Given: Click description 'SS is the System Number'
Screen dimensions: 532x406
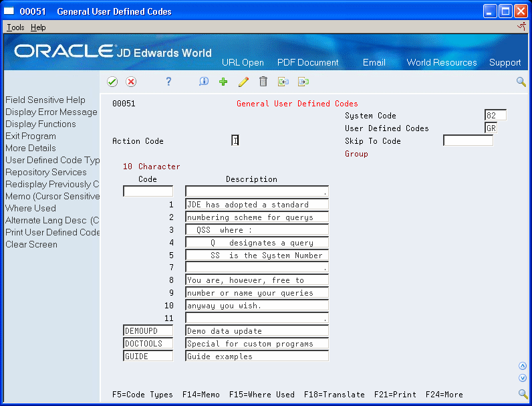Looking at the screenshot, I should pos(257,255).
